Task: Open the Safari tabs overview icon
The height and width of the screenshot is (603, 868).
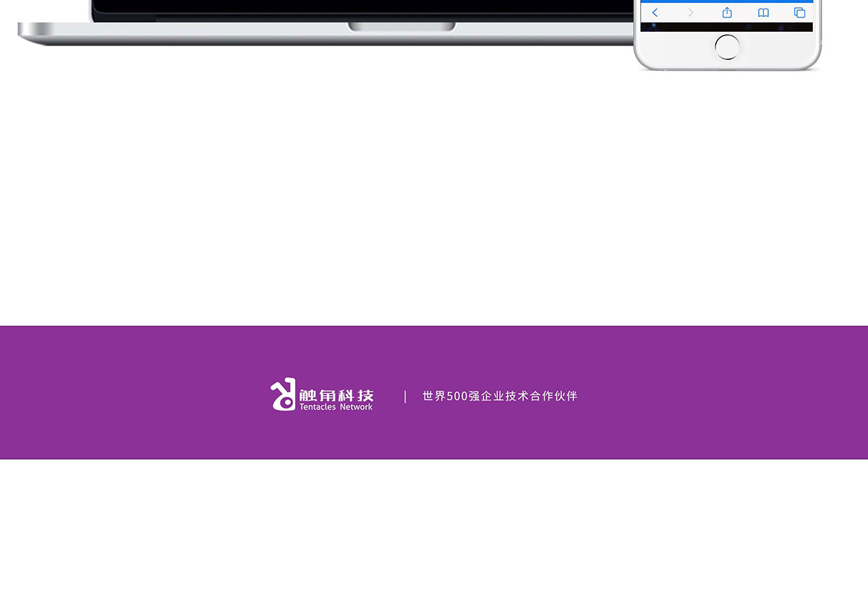Action: click(799, 13)
